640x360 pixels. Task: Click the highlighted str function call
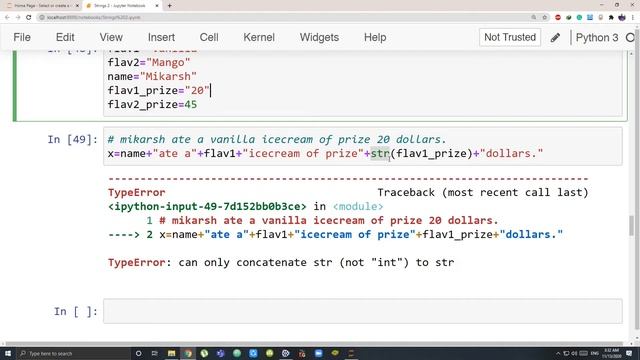click(x=380, y=153)
